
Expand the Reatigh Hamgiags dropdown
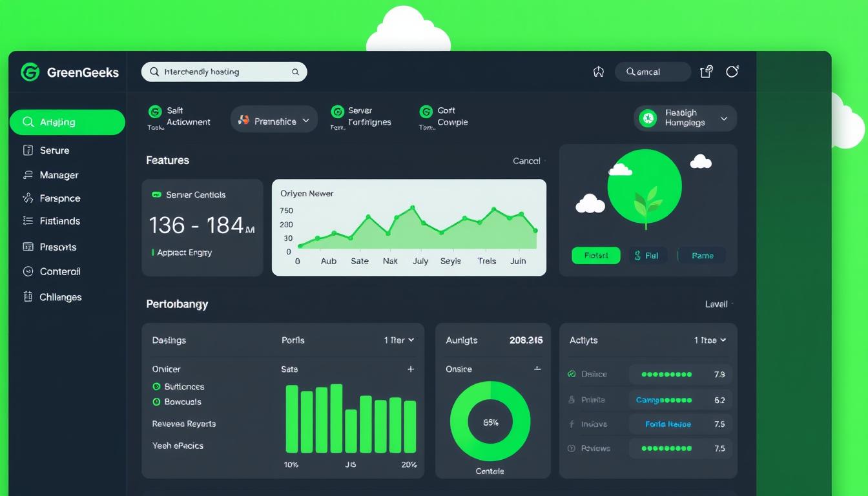685,118
